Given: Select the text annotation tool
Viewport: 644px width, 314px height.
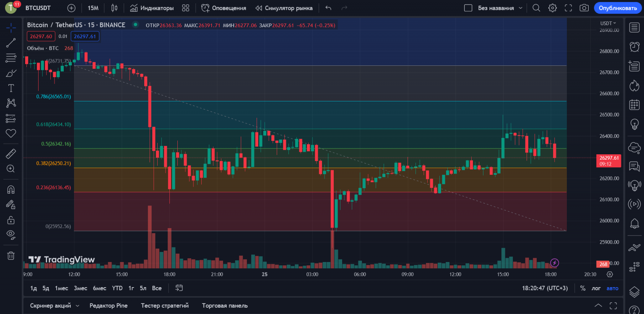Looking at the screenshot, I should [x=11, y=88].
